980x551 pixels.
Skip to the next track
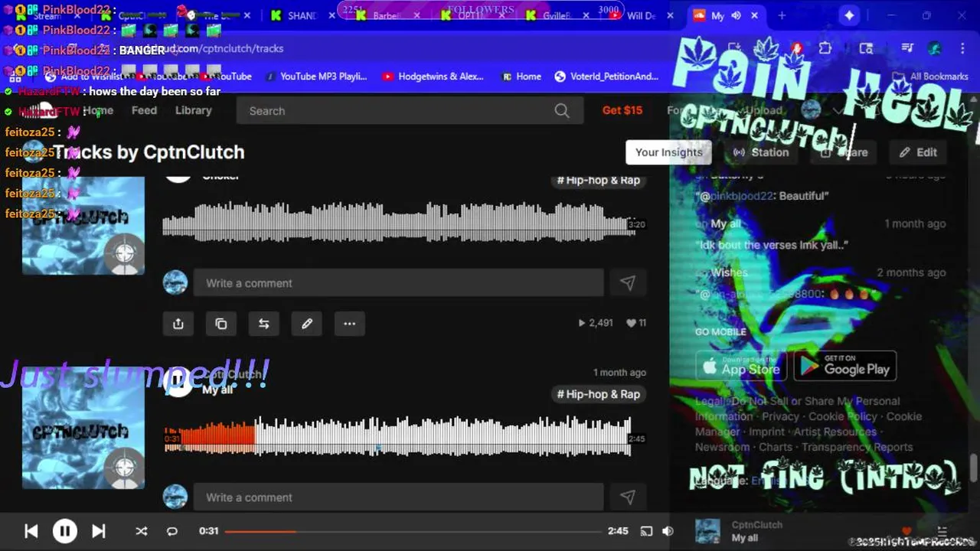click(99, 531)
